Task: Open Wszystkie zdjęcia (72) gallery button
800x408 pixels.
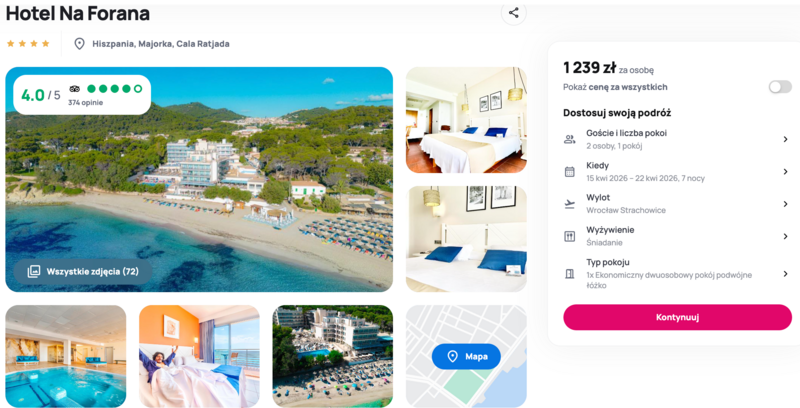Action: (83, 271)
